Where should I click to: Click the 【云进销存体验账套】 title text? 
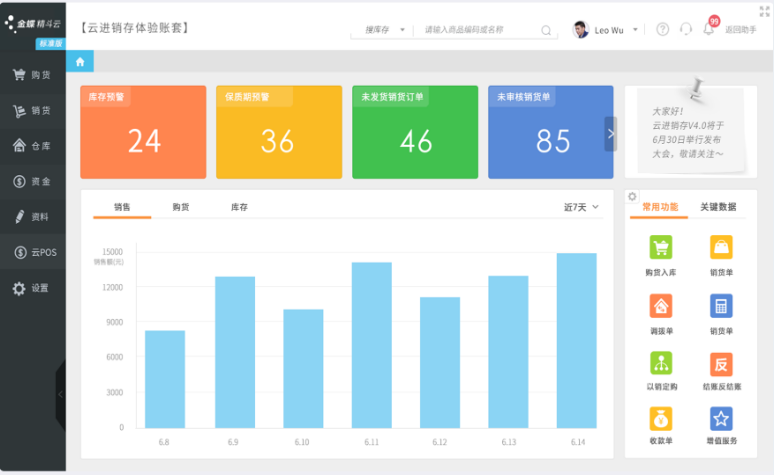pos(135,28)
